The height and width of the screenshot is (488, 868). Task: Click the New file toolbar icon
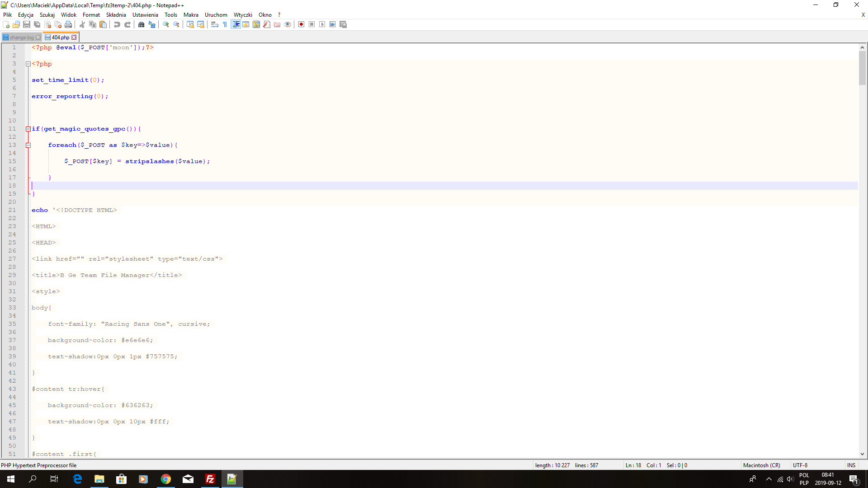pos(6,24)
